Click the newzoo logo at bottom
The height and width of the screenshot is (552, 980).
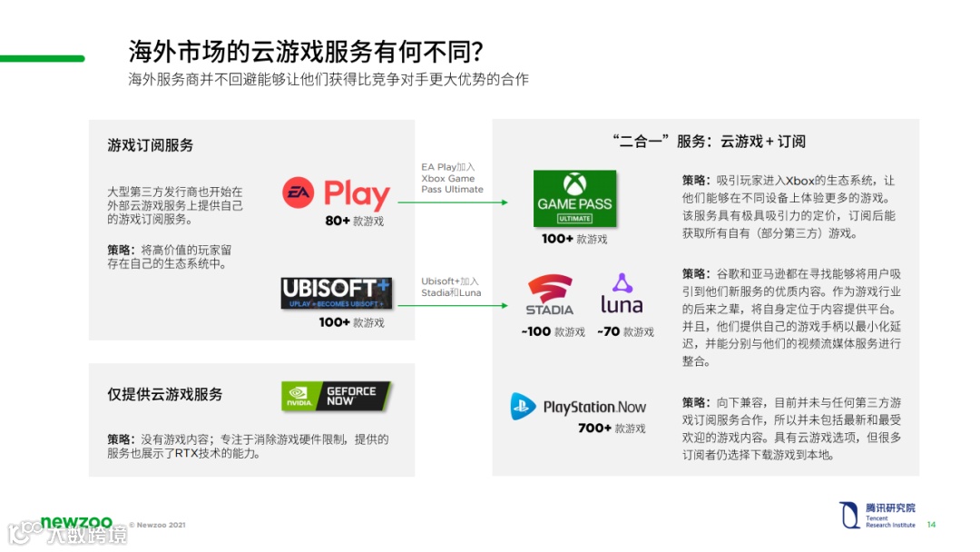(x=76, y=522)
